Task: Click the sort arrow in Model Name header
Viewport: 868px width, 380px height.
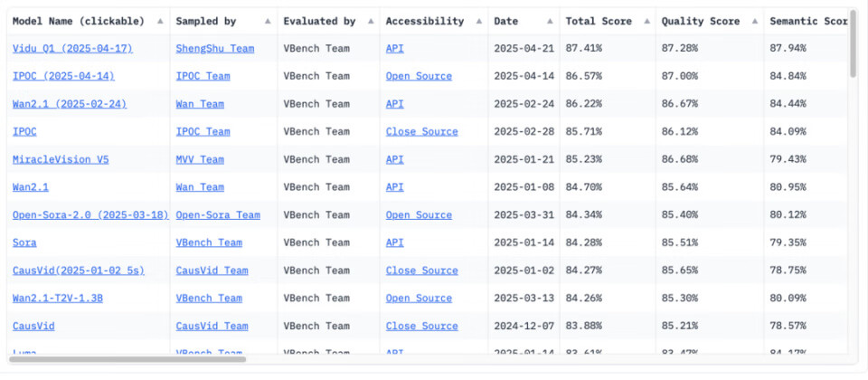Action: click(160, 21)
